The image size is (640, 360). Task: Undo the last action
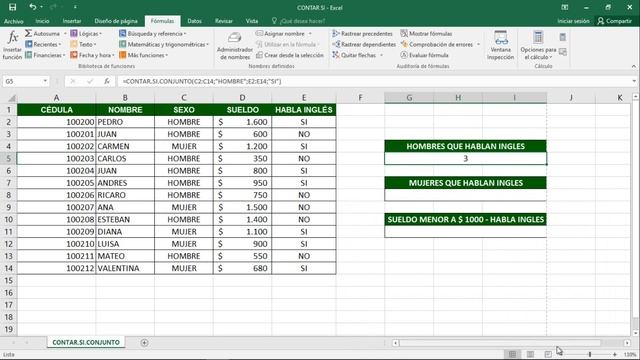33,7
